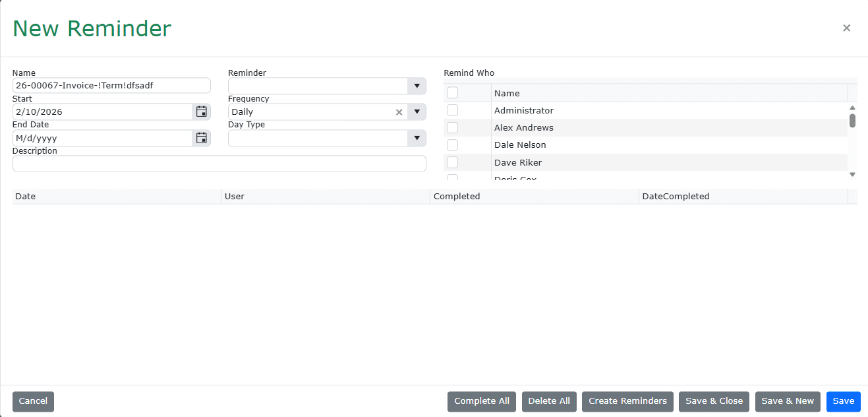Click the Cancel button
This screenshot has width=868, height=417.
tap(33, 401)
